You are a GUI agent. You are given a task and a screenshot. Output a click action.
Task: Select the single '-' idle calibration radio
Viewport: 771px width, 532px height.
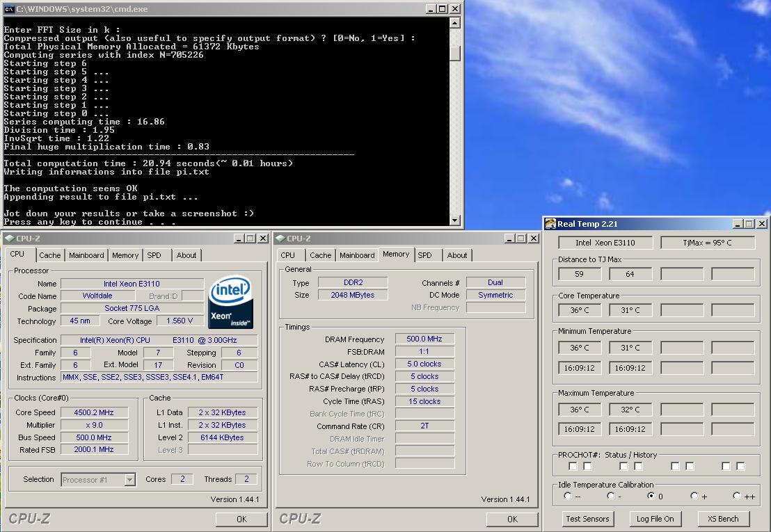coord(611,496)
